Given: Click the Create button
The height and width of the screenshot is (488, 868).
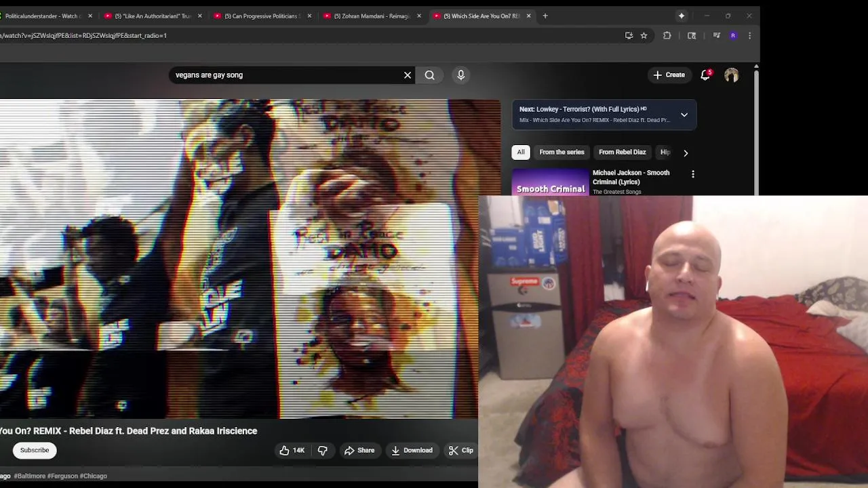Looking at the screenshot, I should click(669, 75).
